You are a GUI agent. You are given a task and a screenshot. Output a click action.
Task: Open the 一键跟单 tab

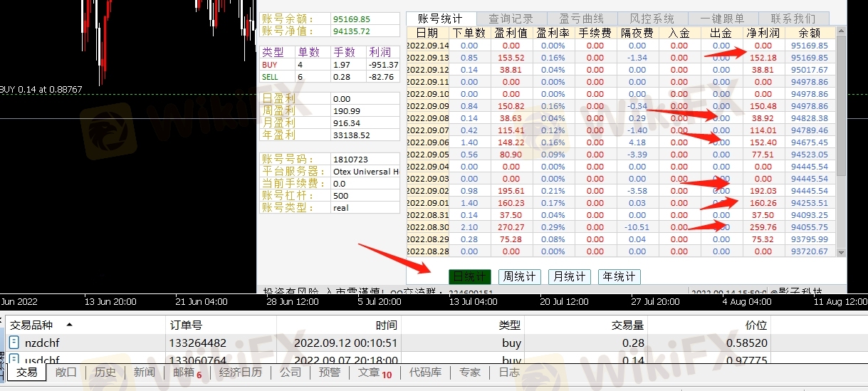(x=722, y=19)
